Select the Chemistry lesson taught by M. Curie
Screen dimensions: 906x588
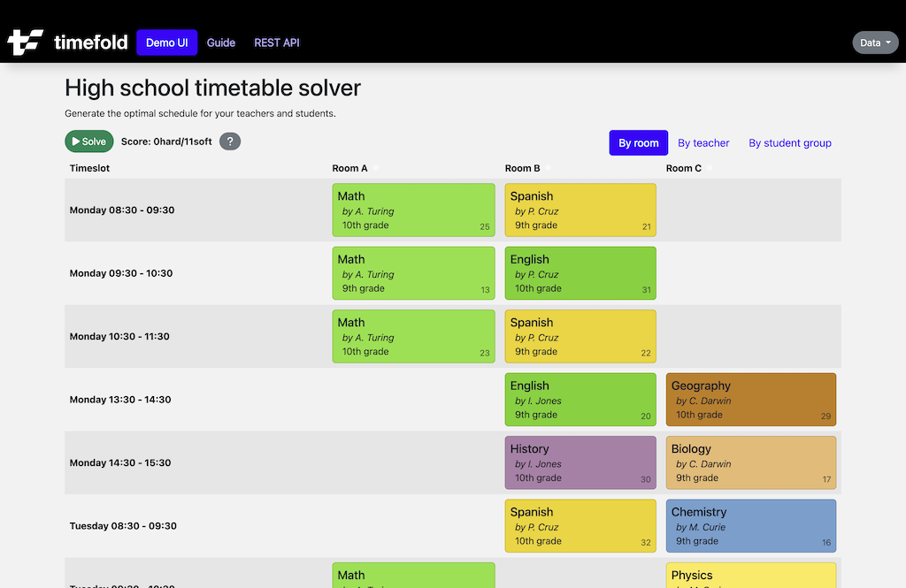(x=750, y=525)
